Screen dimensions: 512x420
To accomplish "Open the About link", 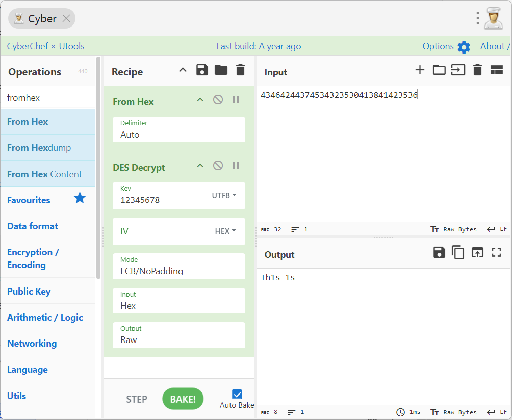I will (494, 46).
